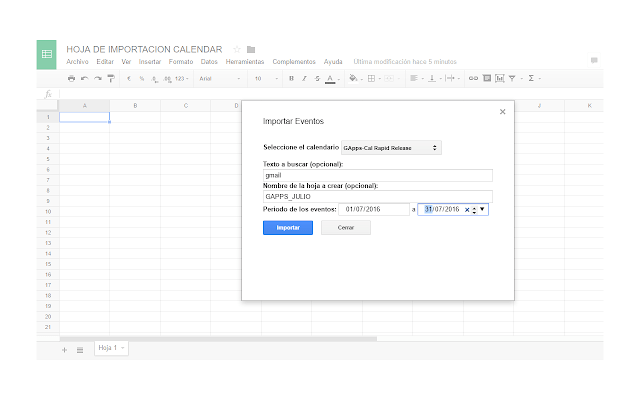Undo the last action
The image size is (640, 400).
coord(84,78)
